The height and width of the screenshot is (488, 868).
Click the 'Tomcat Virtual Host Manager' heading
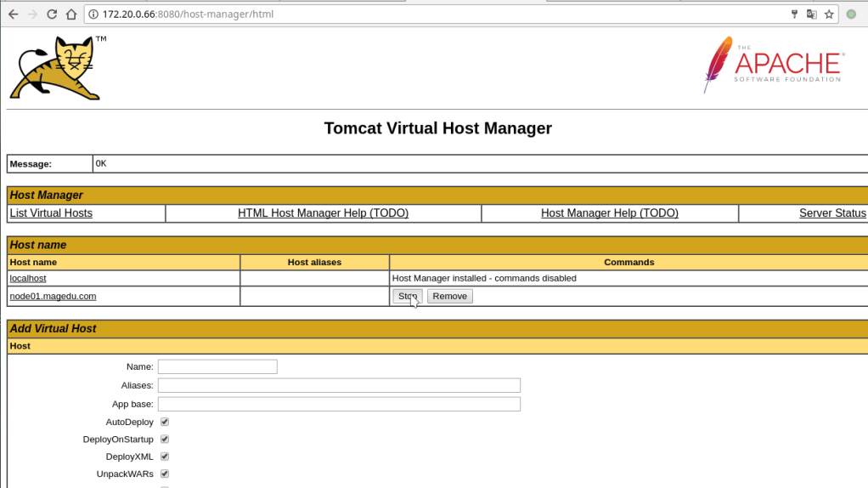pyautogui.click(x=438, y=128)
